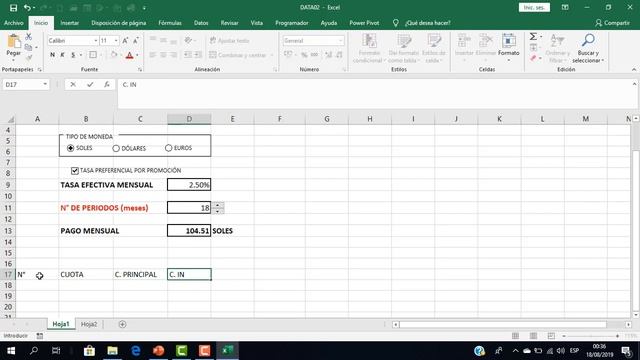
Task: Select the SOLES currency radio button
Action: [71, 148]
